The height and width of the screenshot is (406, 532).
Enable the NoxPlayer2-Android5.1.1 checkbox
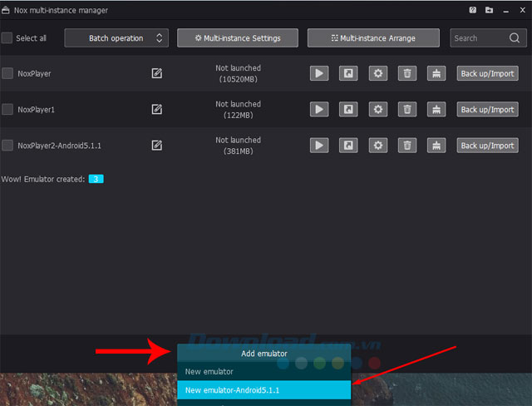click(x=7, y=146)
